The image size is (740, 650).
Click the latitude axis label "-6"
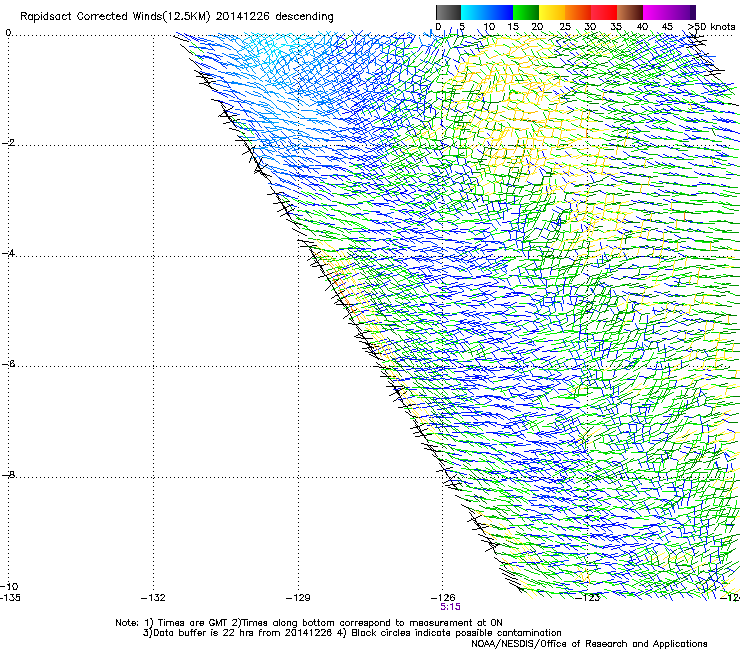click(x=8, y=364)
